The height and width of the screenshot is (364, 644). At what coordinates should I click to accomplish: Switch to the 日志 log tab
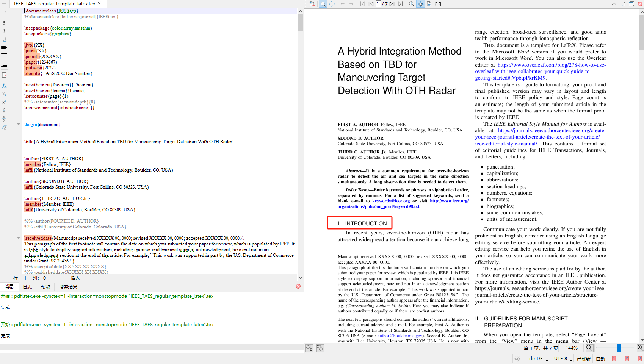click(x=27, y=287)
